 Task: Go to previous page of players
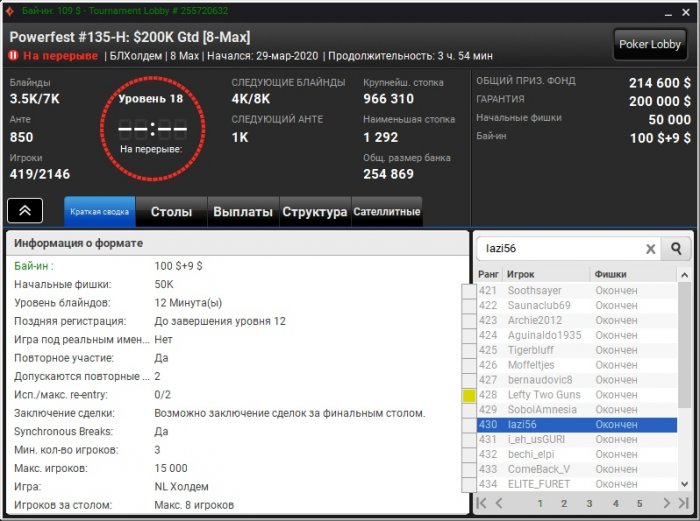point(499,503)
